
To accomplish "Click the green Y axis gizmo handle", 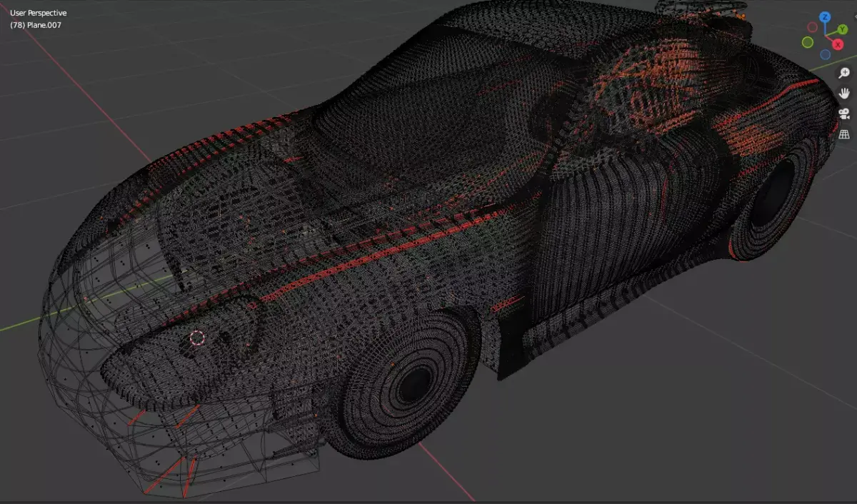I will (x=842, y=30).
